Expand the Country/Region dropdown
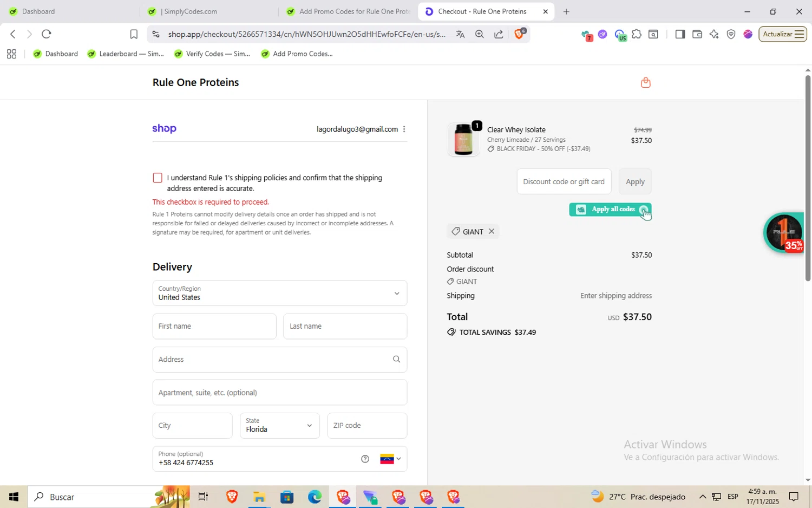The height and width of the screenshot is (508, 812). [x=279, y=293]
